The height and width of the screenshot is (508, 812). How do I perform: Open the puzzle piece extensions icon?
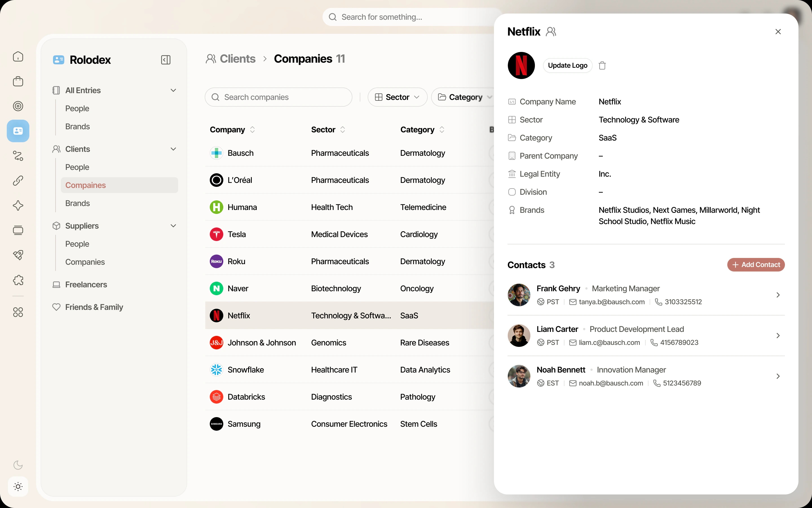pyautogui.click(x=18, y=280)
